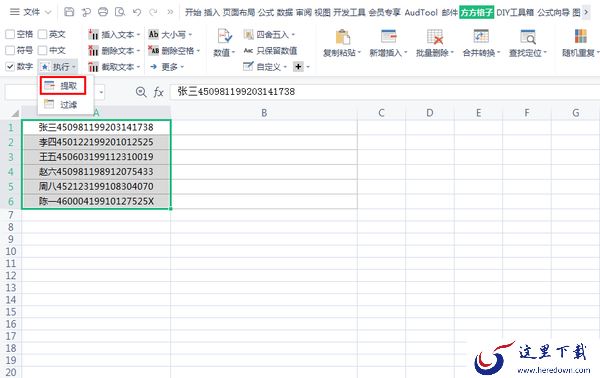Click the Print icon in quick toolbar
Image resolution: width=600 pixels, height=378 pixels.
(x=103, y=12)
